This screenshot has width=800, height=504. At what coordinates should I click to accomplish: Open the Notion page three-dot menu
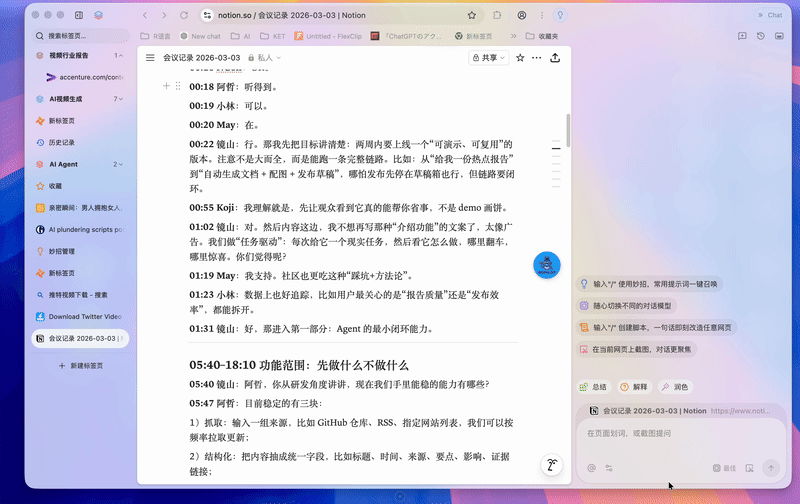537,58
